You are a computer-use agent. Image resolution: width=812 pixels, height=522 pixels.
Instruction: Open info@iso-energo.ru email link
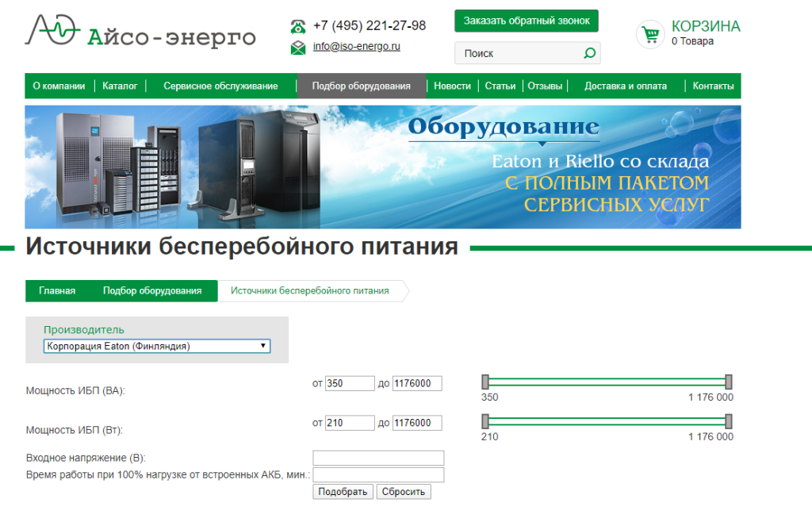point(356,47)
